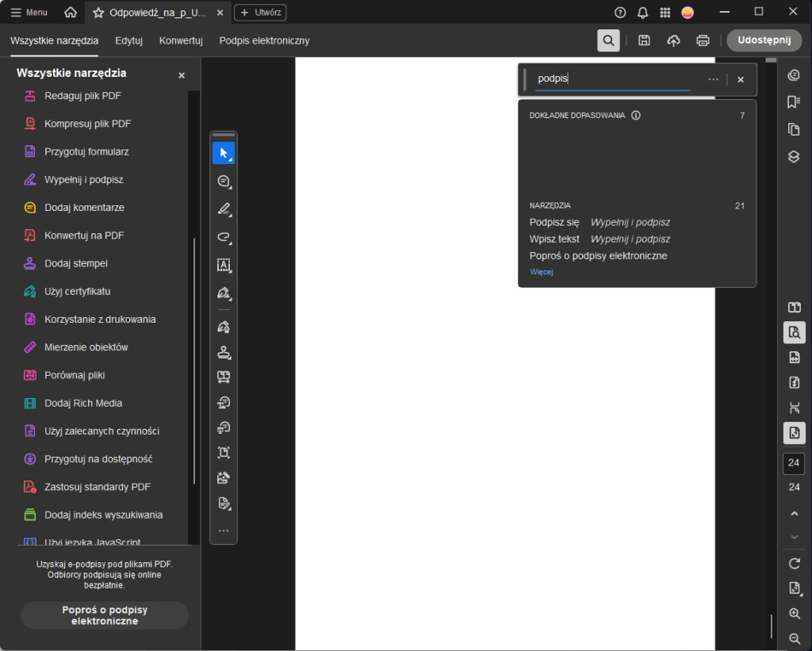Click the Więcej link in results
This screenshot has width=812, height=651.
tap(541, 272)
